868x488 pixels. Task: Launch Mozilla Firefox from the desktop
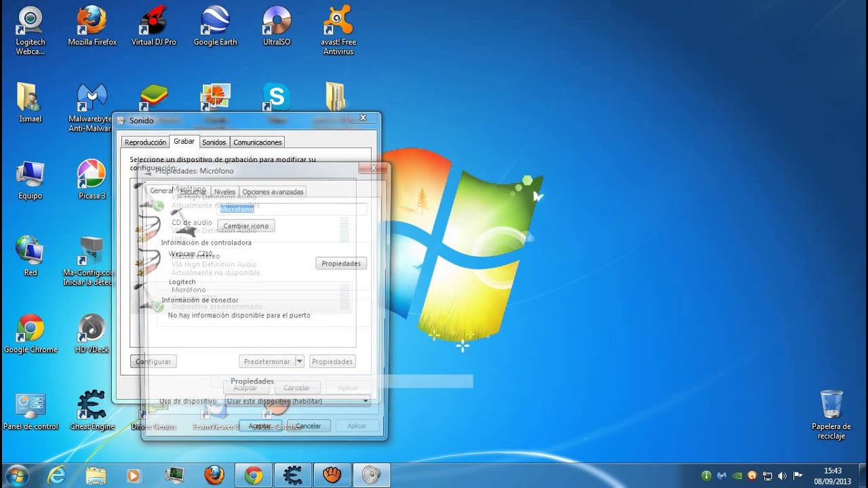92,27
